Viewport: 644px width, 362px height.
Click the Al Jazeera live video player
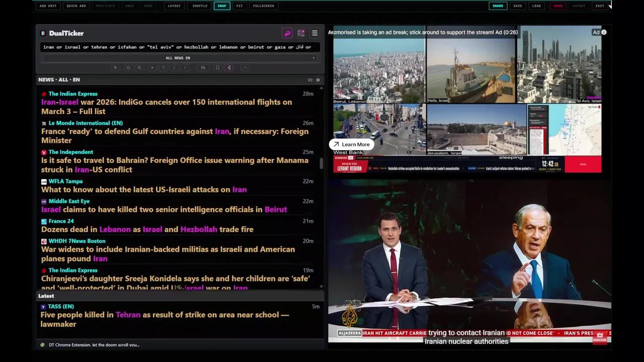(x=469, y=261)
